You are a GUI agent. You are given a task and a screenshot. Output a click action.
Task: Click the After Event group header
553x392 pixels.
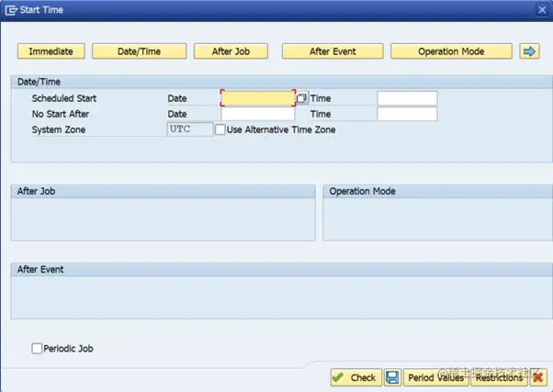click(x=281, y=270)
